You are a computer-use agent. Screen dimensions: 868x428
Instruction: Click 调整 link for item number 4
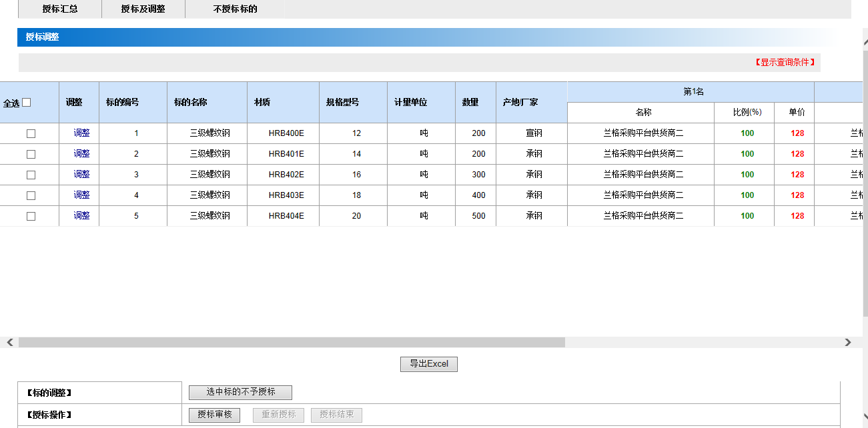pos(81,195)
